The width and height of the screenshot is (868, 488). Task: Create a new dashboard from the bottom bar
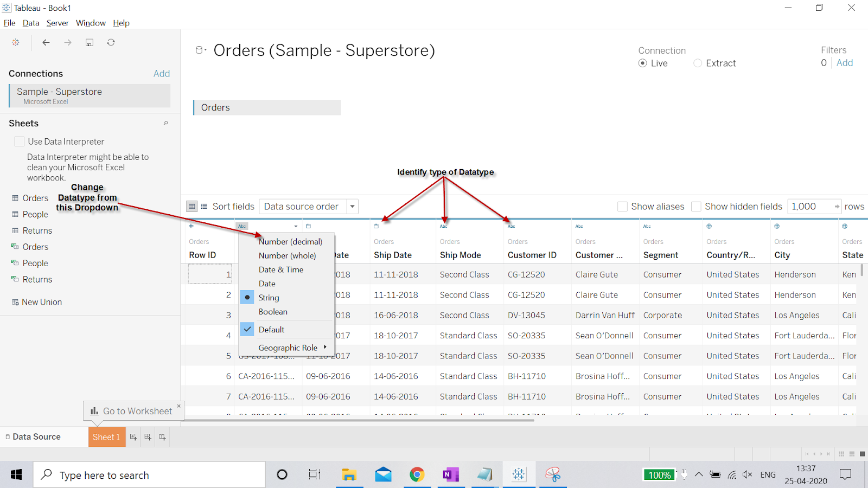pyautogui.click(x=147, y=436)
